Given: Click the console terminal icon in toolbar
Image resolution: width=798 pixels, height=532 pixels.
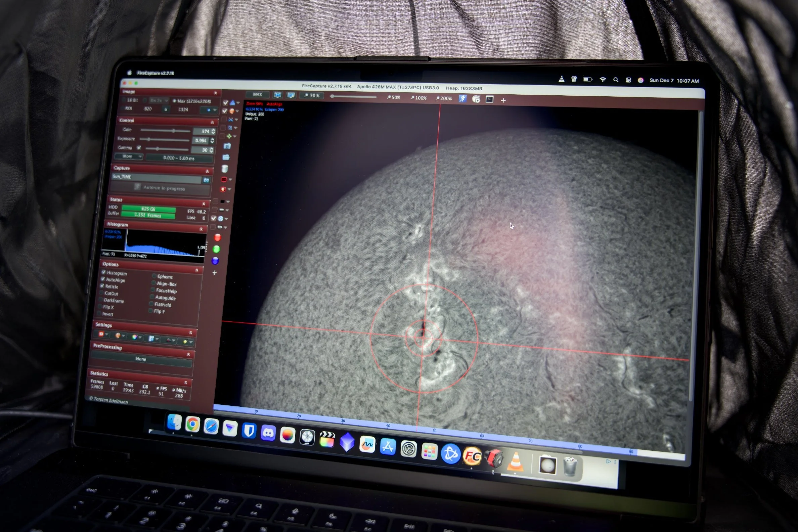Looking at the screenshot, I should click(489, 99).
